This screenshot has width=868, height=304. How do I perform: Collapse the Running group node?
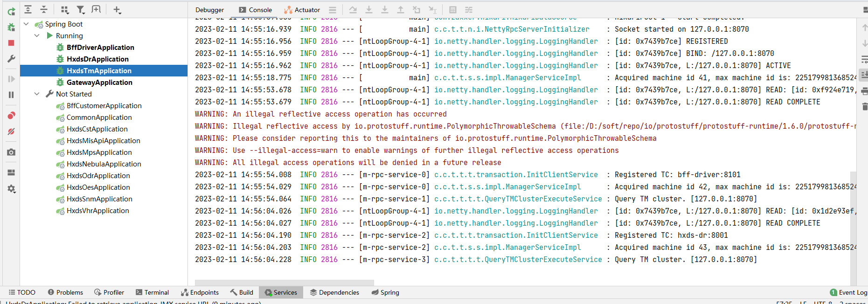(37, 36)
